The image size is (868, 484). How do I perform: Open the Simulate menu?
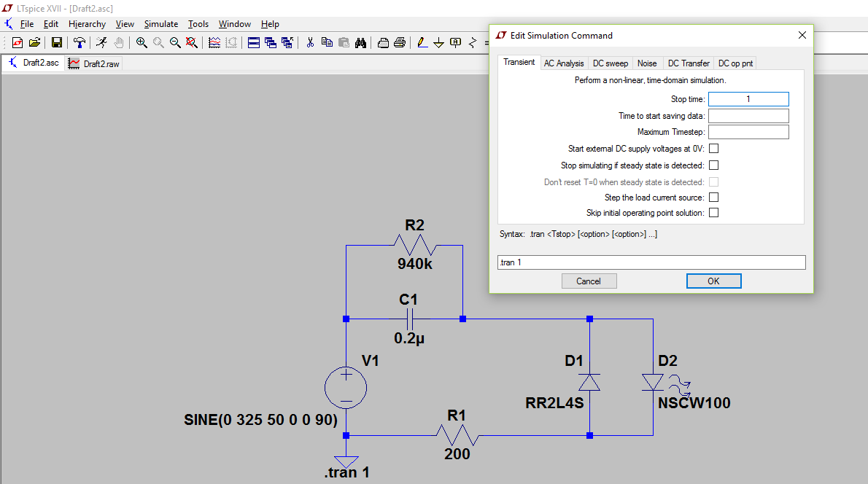(161, 24)
